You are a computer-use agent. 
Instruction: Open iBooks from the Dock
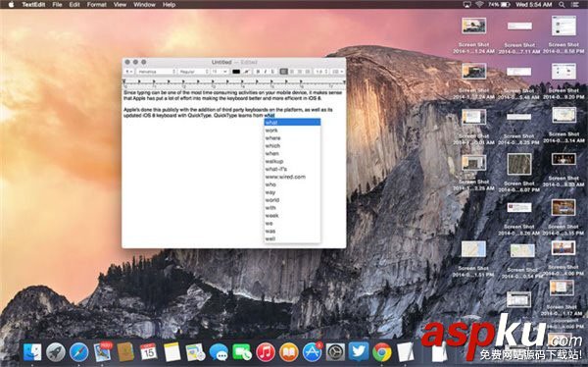click(x=289, y=352)
